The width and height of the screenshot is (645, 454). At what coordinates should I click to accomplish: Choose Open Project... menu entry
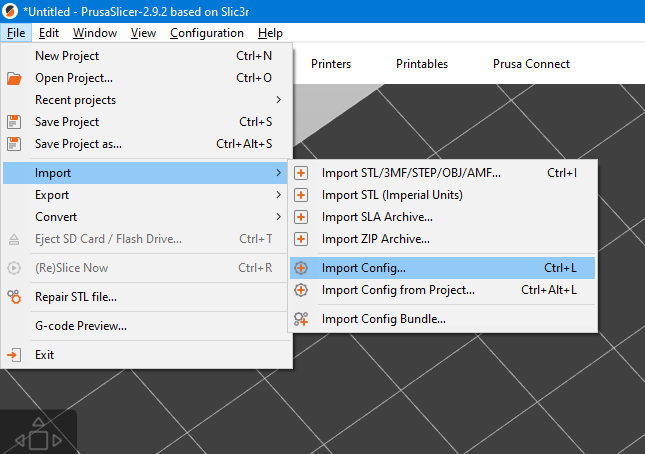(145, 78)
